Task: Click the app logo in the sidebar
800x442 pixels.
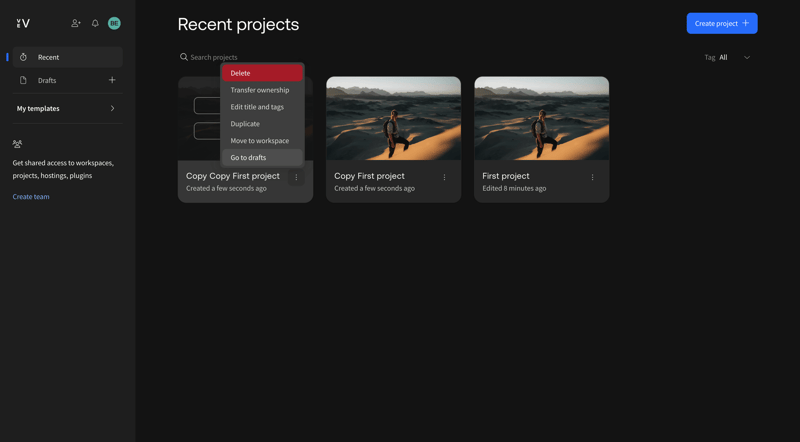Action: pyautogui.click(x=23, y=23)
